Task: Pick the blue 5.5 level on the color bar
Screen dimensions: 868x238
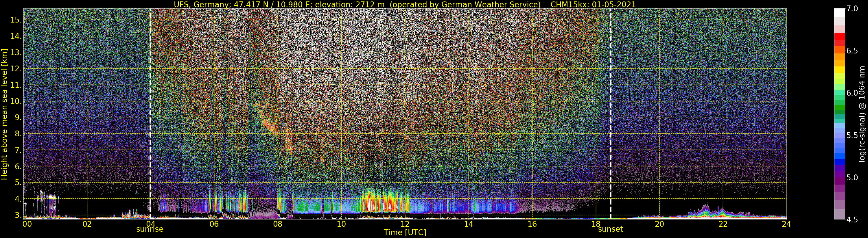Action: pos(839,135)
